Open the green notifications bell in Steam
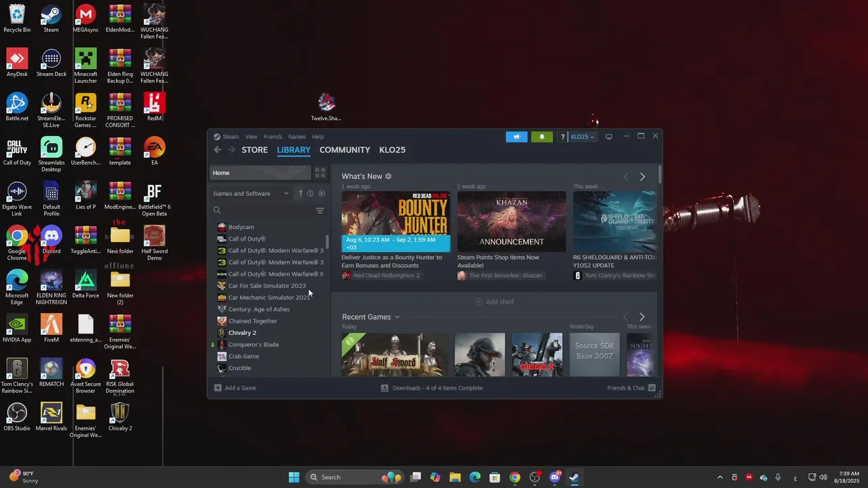The width and height of the screenshot is (868, 488). [x=541, y=137]
